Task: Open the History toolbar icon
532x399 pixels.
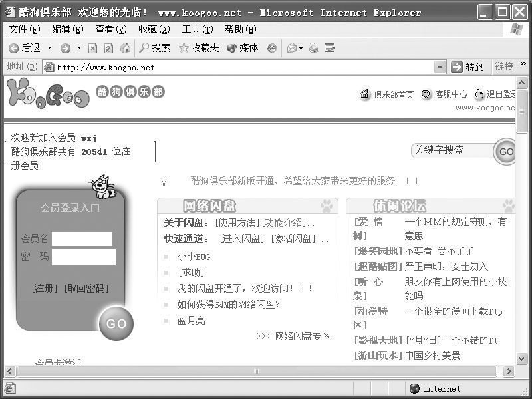Action: tap(271, 48)
